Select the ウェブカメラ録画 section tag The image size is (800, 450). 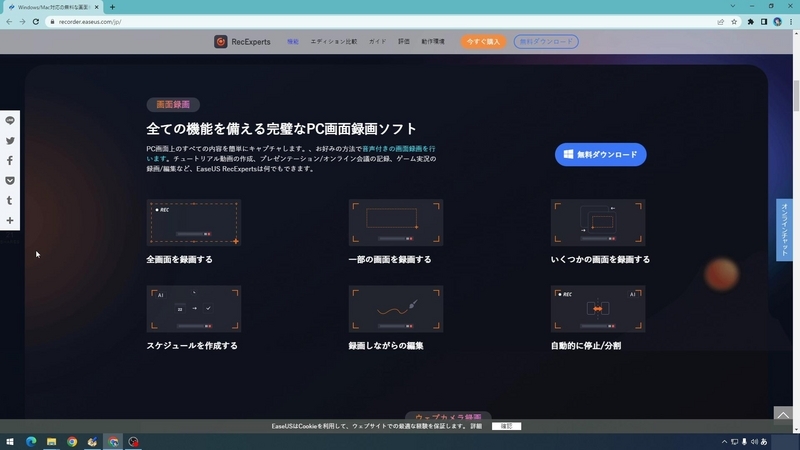448,416
